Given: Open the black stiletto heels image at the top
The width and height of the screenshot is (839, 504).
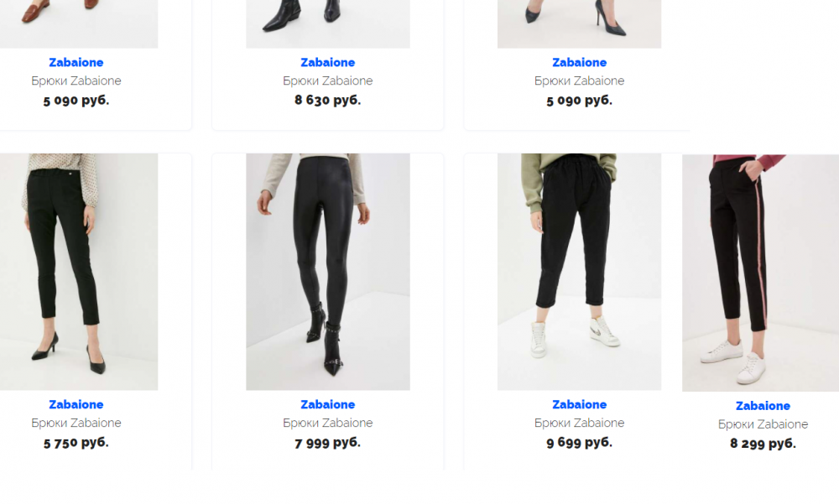Looking at the screenshot, I should tap(580, 24).
